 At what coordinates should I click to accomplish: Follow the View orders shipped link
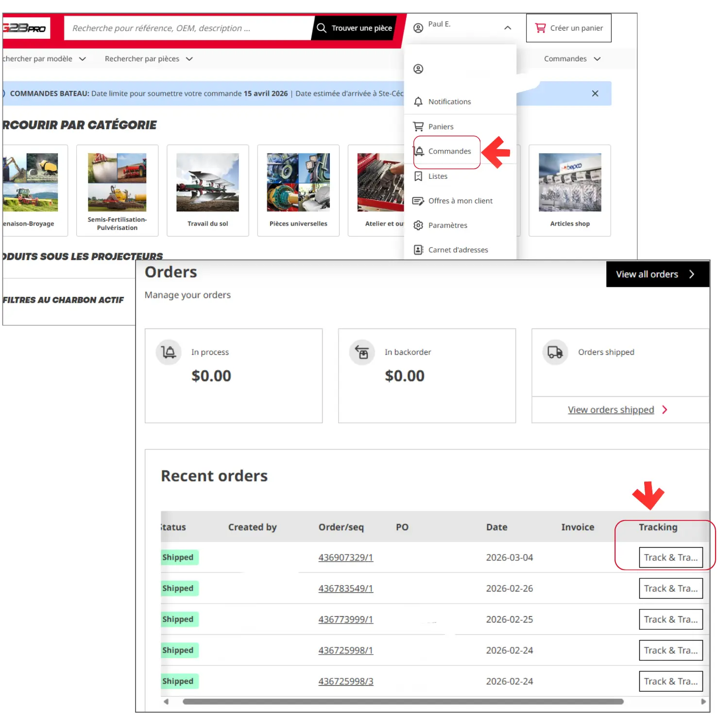point(611,410)
